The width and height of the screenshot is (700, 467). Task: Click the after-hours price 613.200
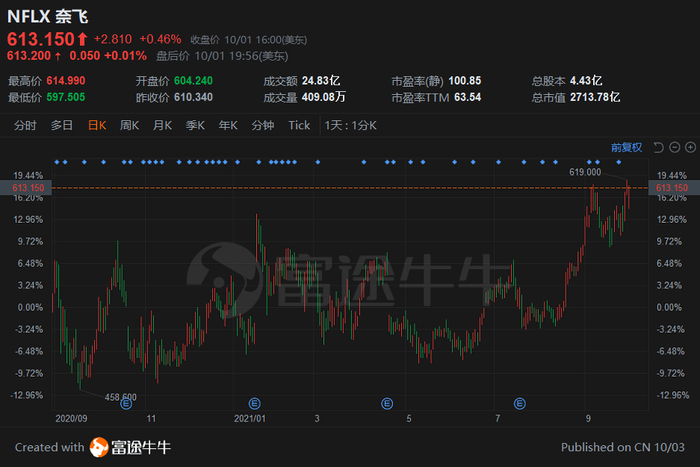[29, 56]
